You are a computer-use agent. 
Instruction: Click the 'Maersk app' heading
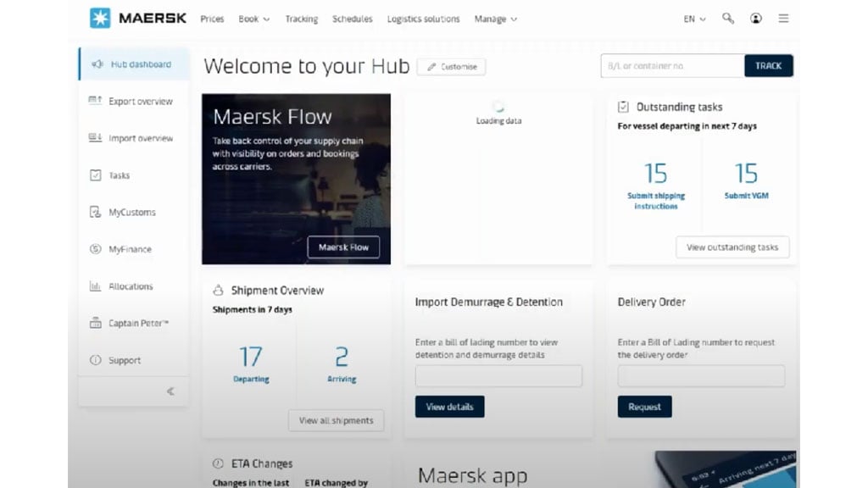pyautogui.click(x=472, y=476)
